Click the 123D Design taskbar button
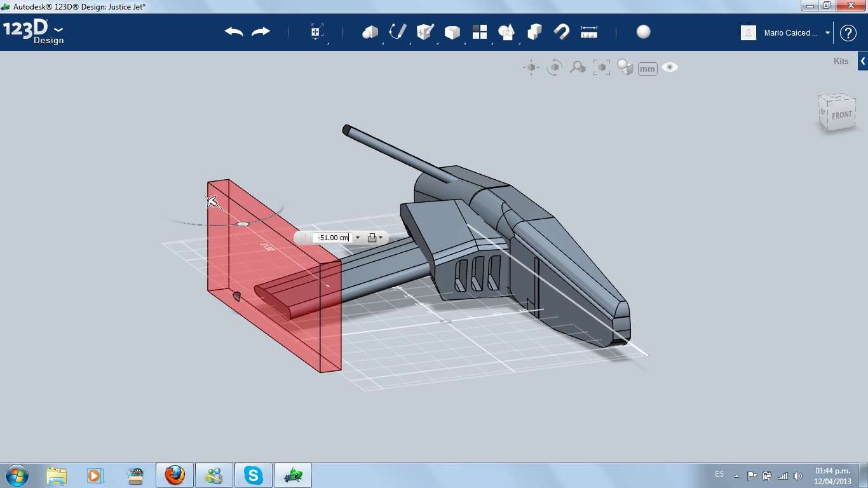The image size is (868, 488). point(293,475)
